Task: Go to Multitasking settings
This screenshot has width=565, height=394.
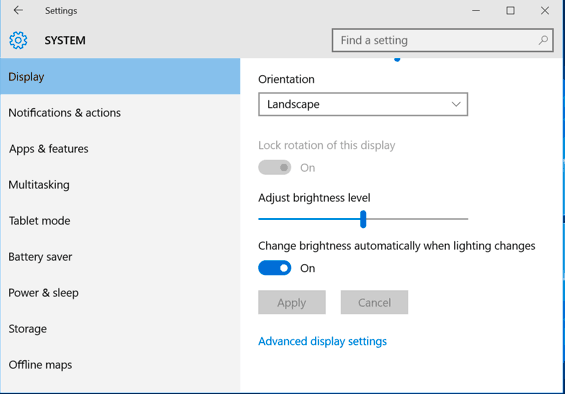Action: pos(120,185)
